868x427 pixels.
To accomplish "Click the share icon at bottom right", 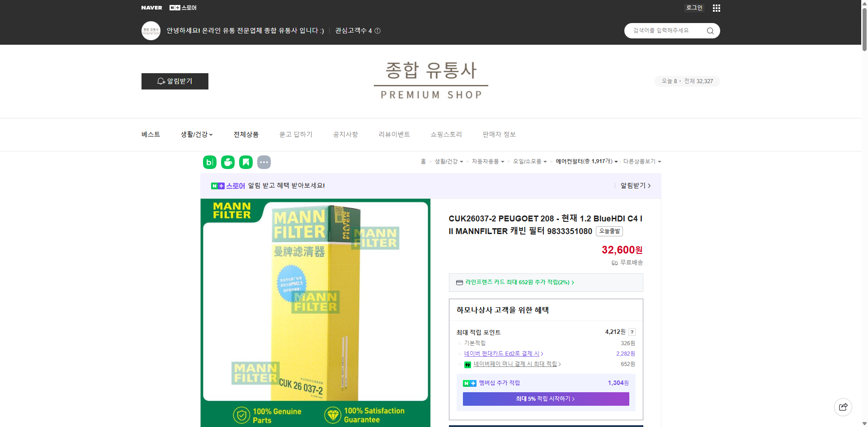I will pyautogui.click(x=843, y=407).
